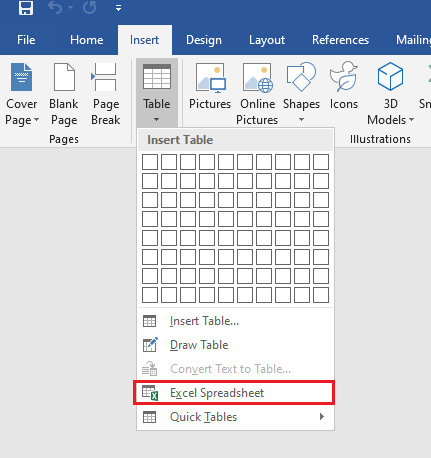Viewport: 431px width, 458px height.
Task: Select the top-left cell of the table grid
Action: 150,162
